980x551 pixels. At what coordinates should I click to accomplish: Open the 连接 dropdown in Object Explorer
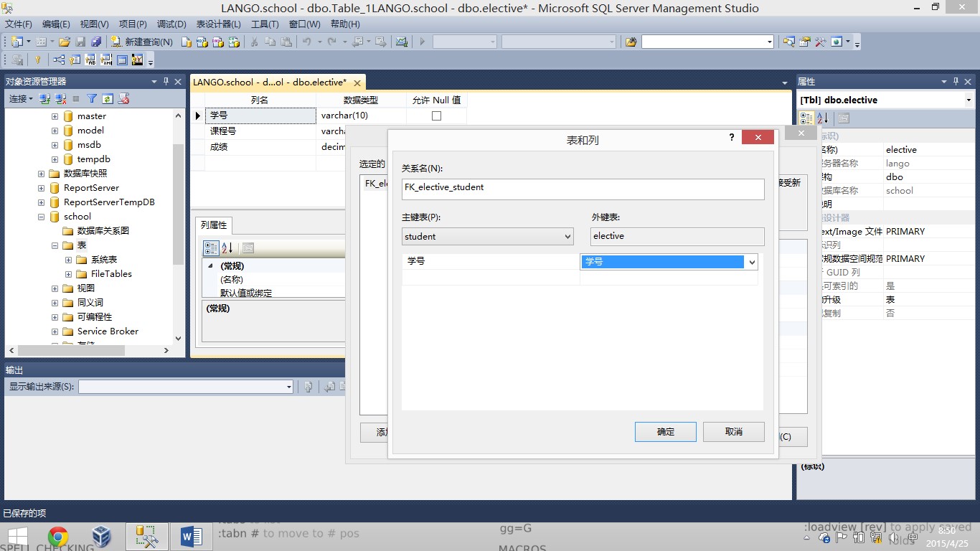click(21, 98)
